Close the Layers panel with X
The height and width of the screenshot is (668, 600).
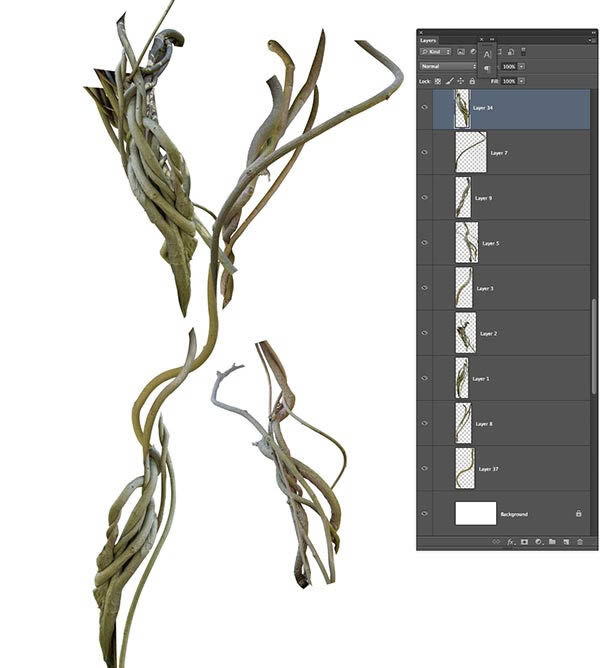pos(421,32)
